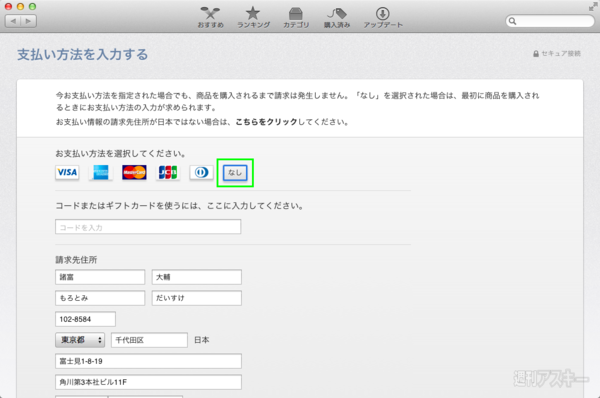Click the address field 富士見1-8-19
Viewport: 600px width, 398px height.
(x=148, y=361)
